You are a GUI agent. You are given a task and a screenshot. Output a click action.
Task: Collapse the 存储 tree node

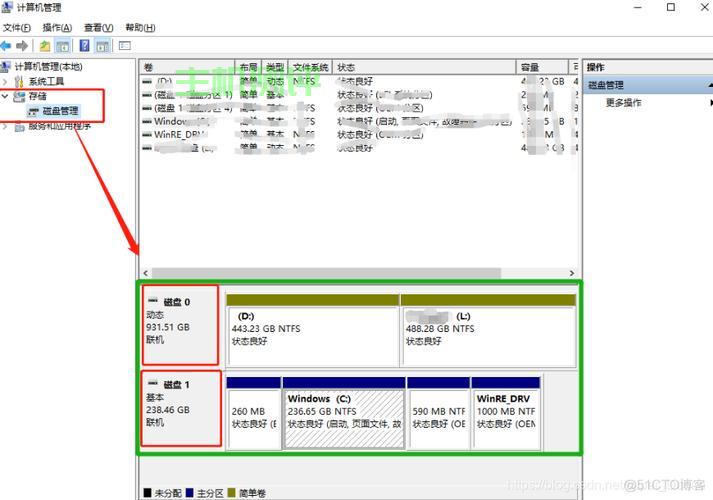tap(6, 97)
